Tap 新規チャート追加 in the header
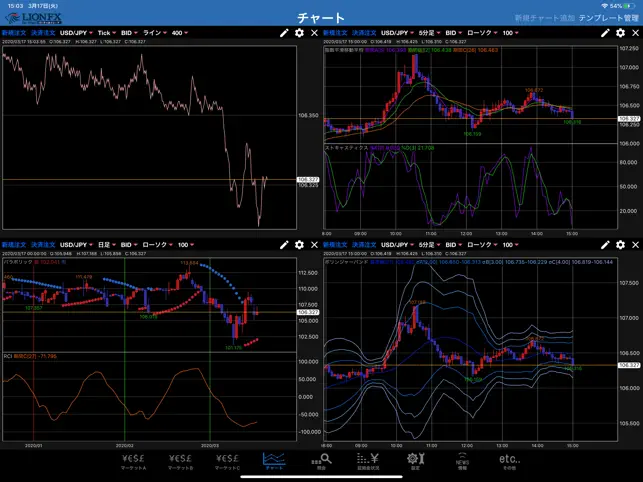 (545, 18)
